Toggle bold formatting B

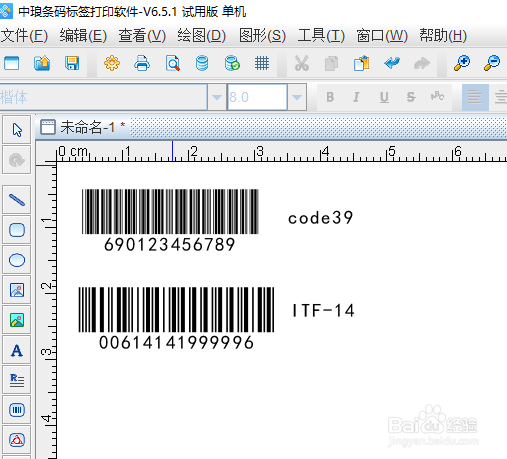[x=330, y=97]
